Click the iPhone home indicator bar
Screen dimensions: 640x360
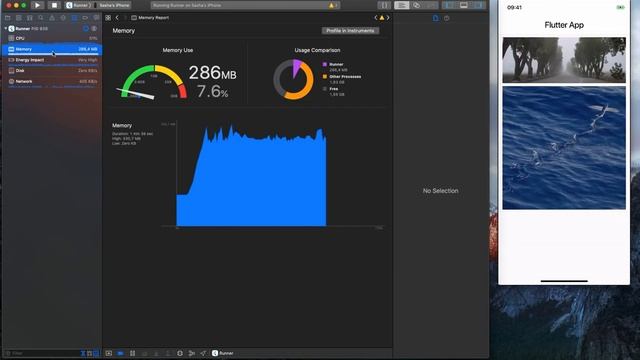point(564,281)
